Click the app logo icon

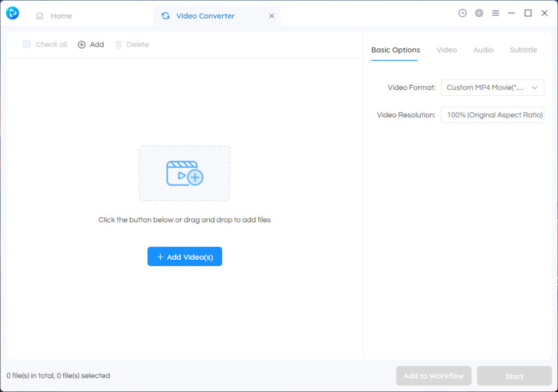coord(13,13)
